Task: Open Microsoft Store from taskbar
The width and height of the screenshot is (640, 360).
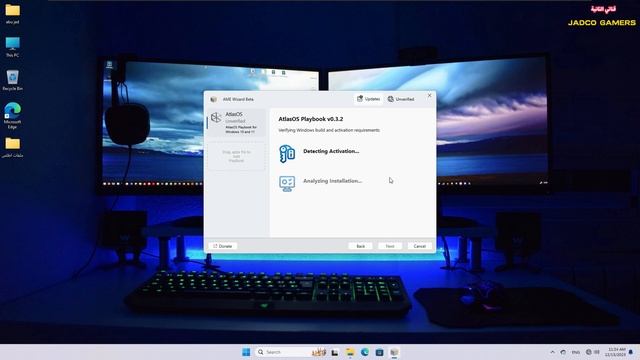Action: [x=379, y=352]
